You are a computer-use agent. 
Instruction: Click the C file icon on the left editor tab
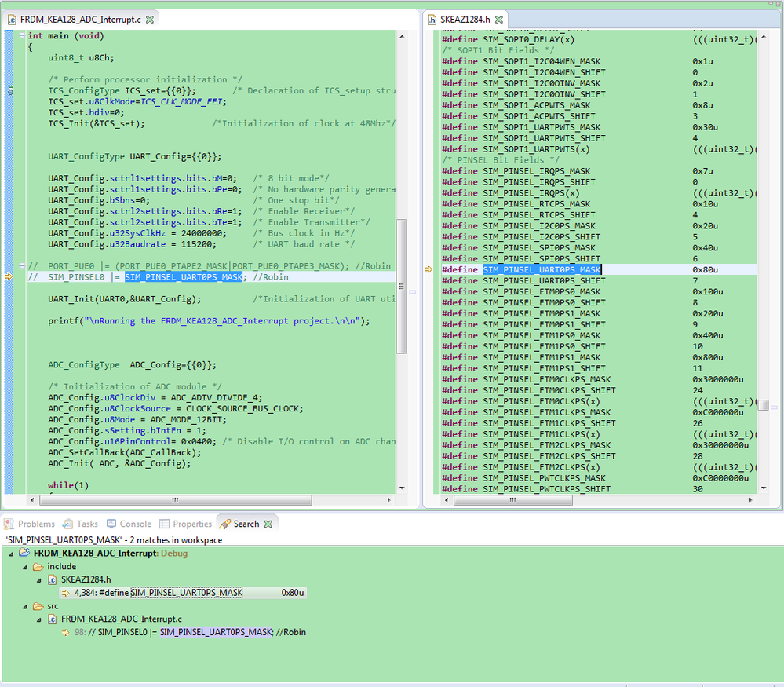12,20
